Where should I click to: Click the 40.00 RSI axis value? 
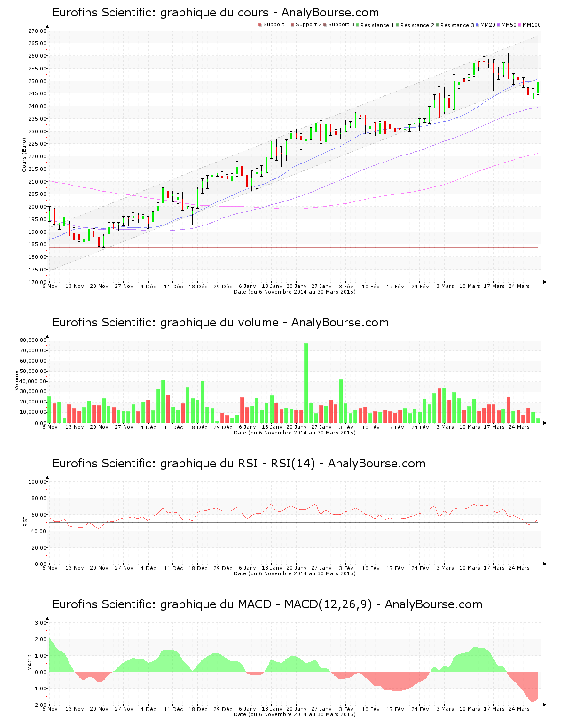39,531
